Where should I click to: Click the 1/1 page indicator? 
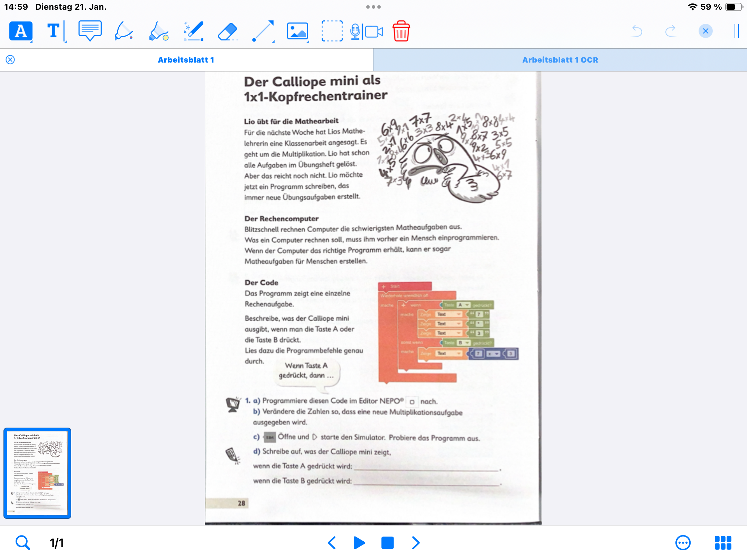57,543
